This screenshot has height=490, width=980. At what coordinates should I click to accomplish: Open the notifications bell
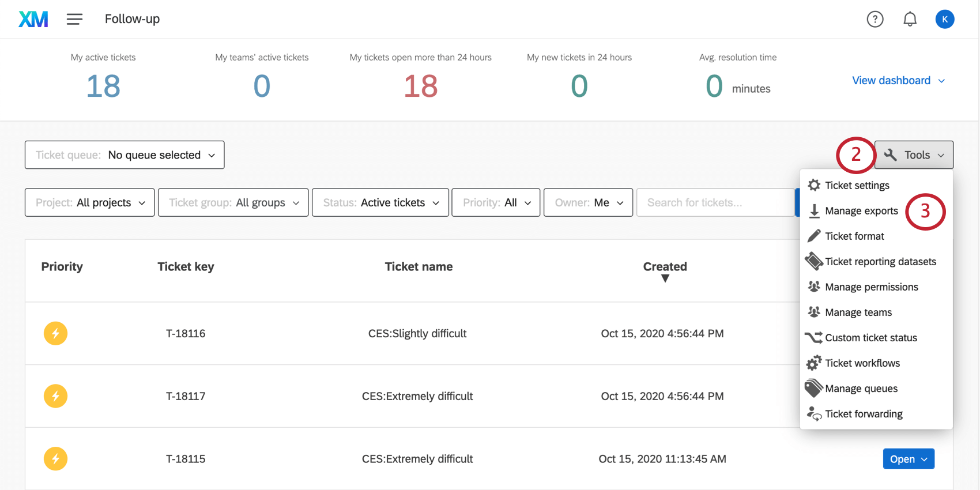click(910, 19)
